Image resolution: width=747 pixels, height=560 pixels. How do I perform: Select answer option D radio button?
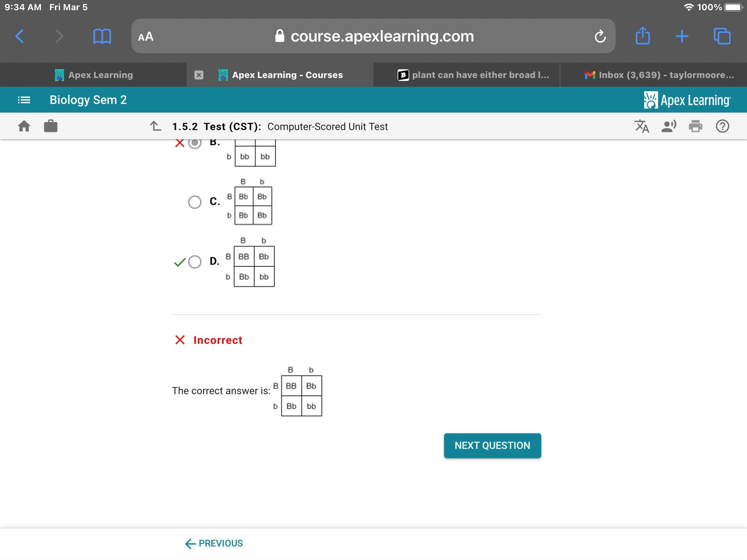[x=195, y=262]
